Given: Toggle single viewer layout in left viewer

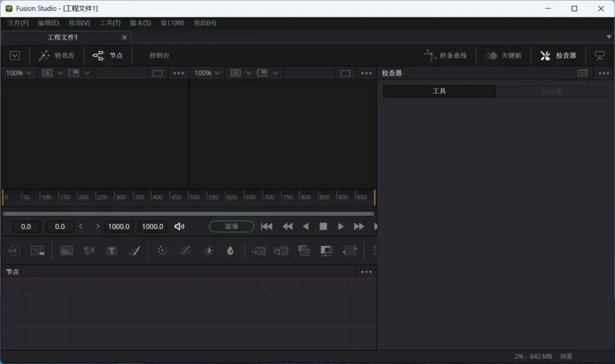Looking at the screenshot, I should coord(157,73).
